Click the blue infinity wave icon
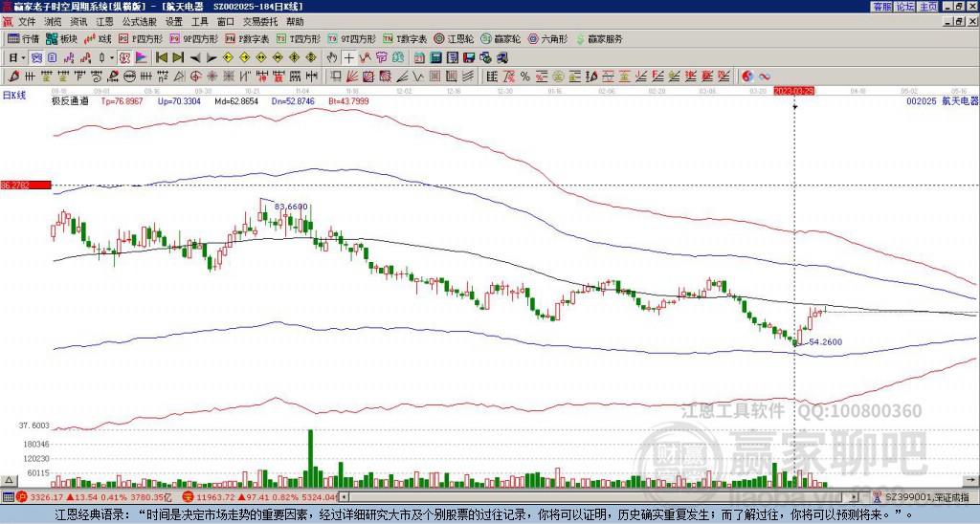The image size is (980, 524). pos(765,76)
